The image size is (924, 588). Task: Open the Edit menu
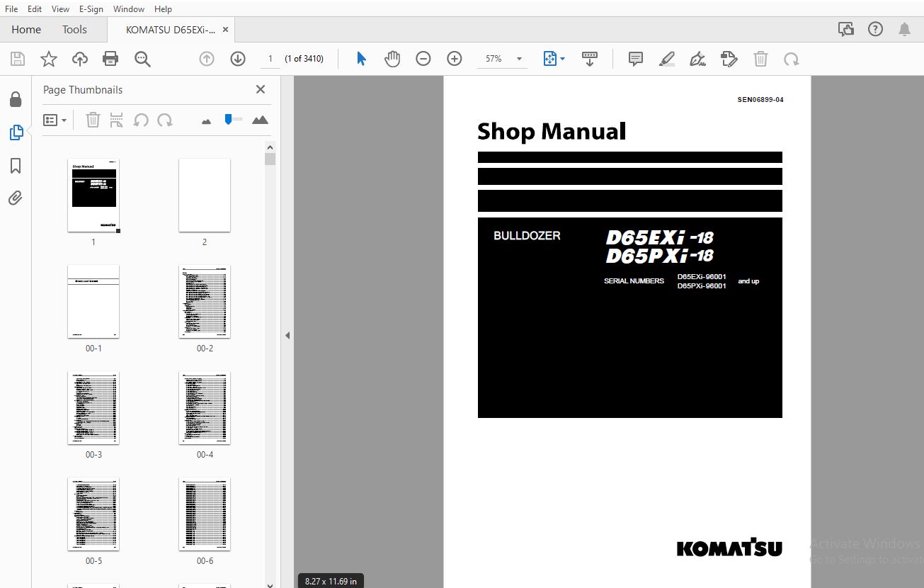click(x=35, y=9)
